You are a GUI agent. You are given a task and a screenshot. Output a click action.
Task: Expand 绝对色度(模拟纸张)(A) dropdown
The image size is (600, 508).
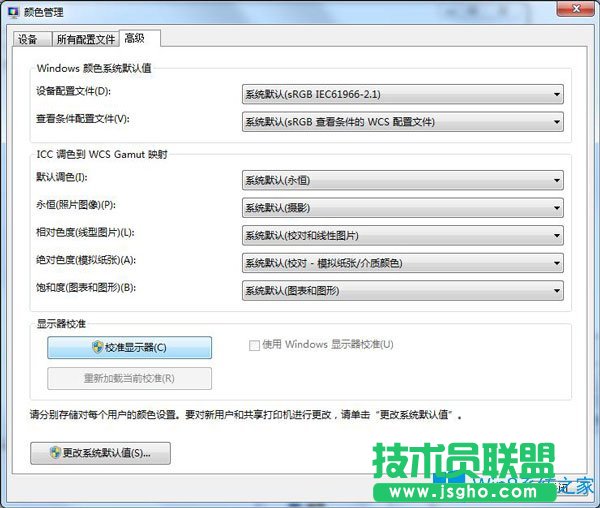coord(403,263)
